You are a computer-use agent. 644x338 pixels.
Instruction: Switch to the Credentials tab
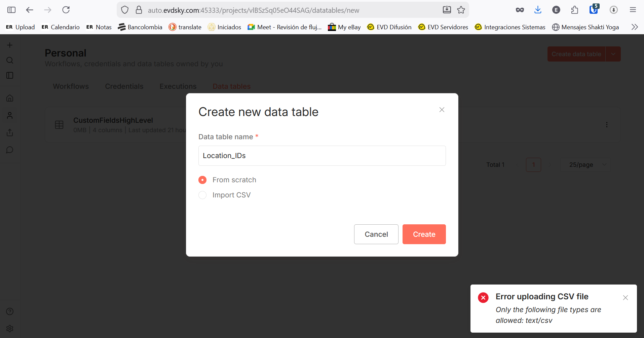[124, 86]
